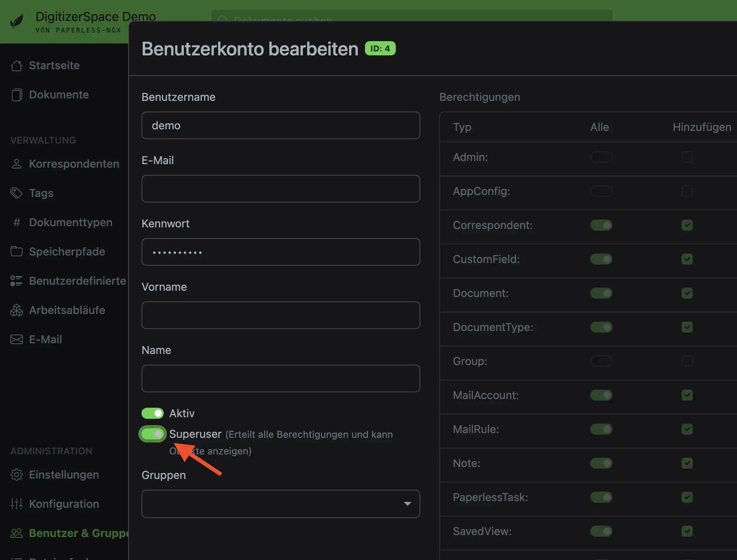Click the Hinzufügen column header

702,127
